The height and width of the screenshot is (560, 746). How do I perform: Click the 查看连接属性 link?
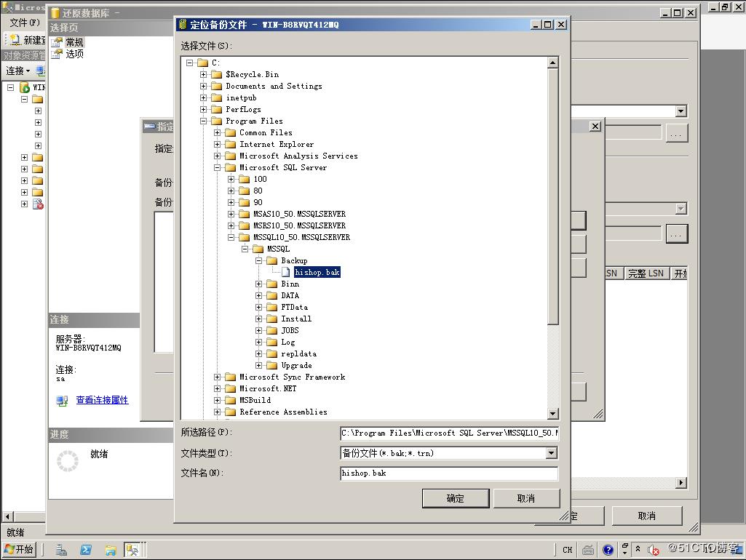pos(102,400)
